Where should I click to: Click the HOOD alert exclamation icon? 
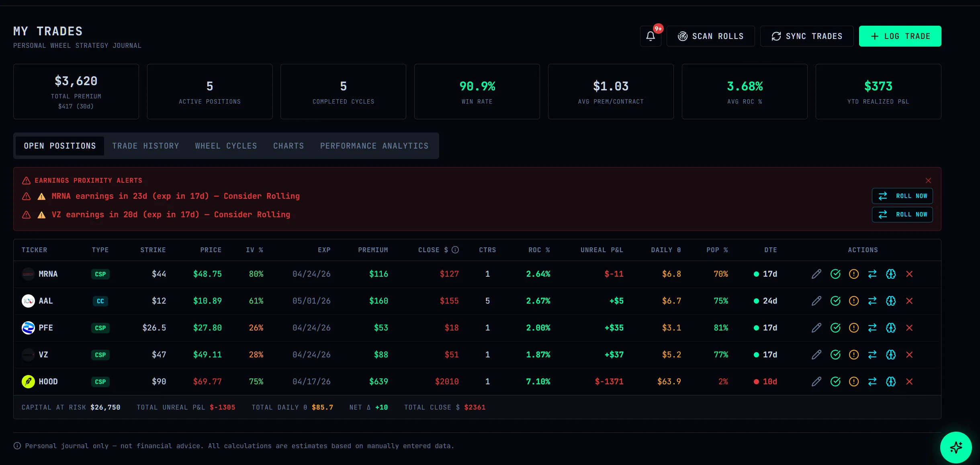(x=854, y=381)
